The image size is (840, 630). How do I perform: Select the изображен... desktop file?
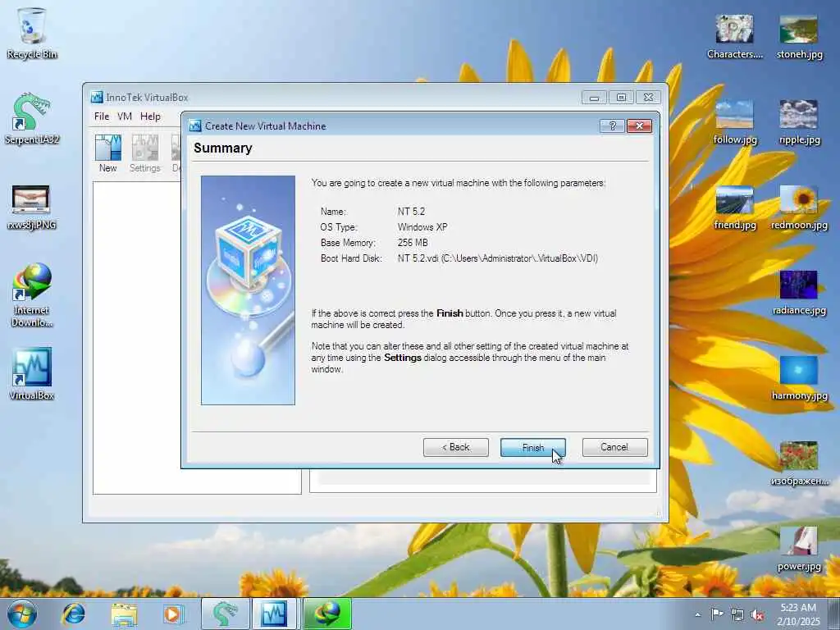(x=799, y=463)
